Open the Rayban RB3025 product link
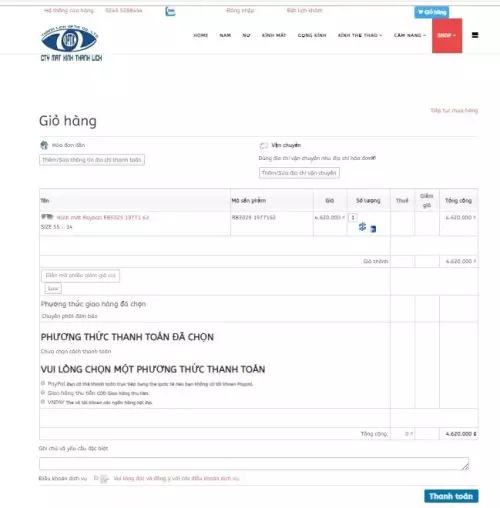 (x=103, y=218)
